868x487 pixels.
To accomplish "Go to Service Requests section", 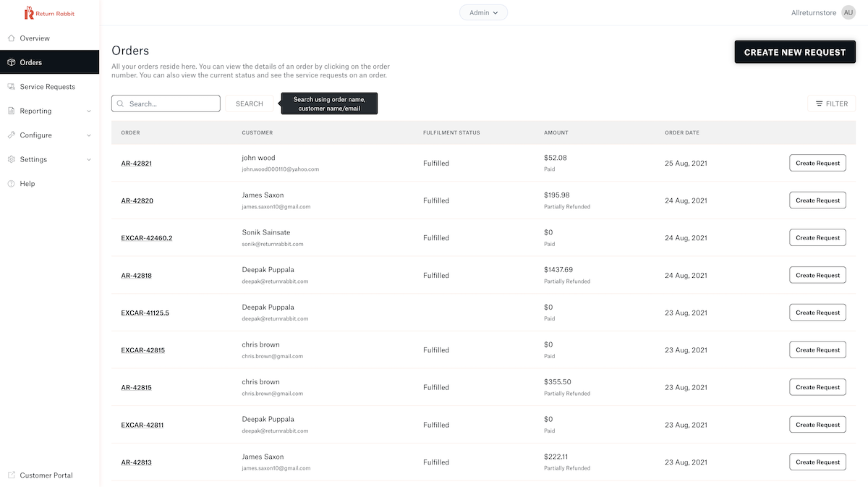I will [49, 87].
